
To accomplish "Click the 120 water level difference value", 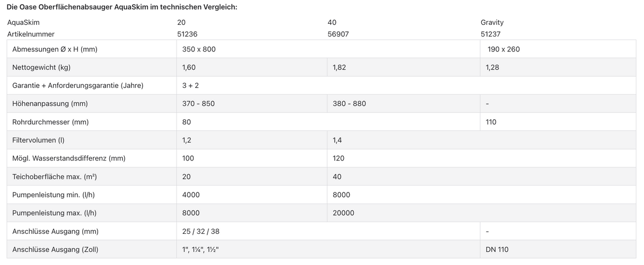I will click(338, 158).
